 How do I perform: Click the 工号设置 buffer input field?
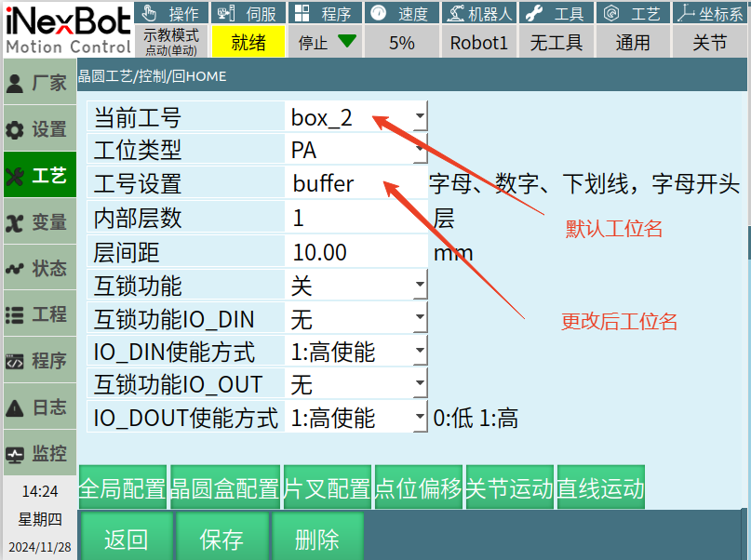pos(354,183)
